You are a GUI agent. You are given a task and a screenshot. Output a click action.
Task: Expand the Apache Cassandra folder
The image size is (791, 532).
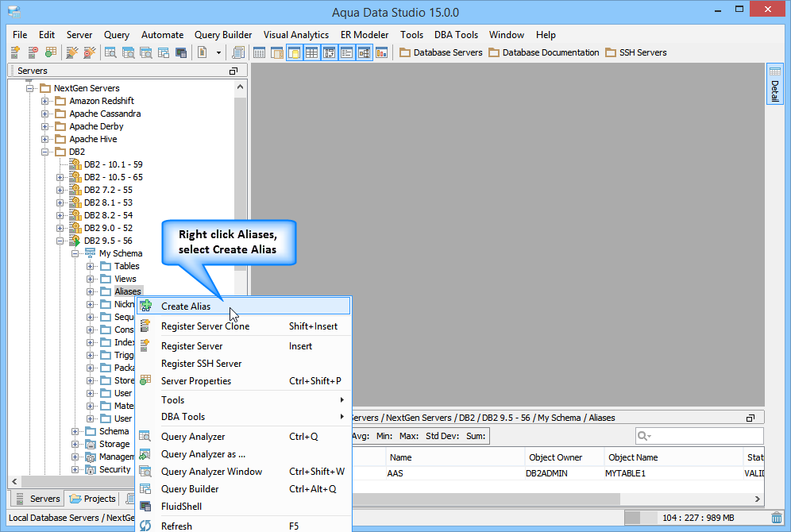pyautogui.click(x=45, y=114)
